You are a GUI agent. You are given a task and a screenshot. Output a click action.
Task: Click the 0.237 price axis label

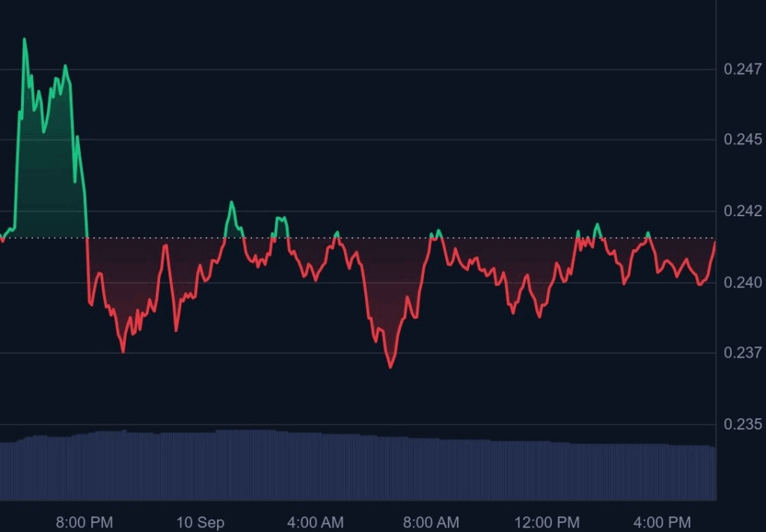coord(743,352)
